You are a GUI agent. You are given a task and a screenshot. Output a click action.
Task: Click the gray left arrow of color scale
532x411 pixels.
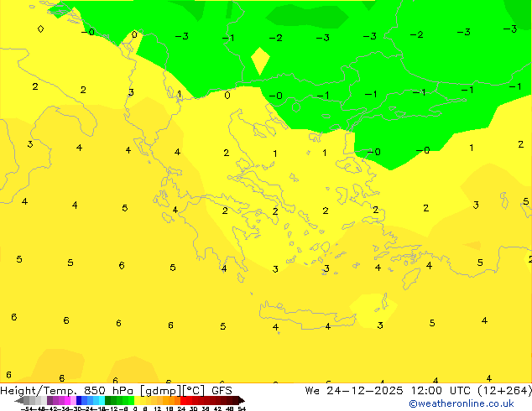pyautogui.click(x=19, y=400)
